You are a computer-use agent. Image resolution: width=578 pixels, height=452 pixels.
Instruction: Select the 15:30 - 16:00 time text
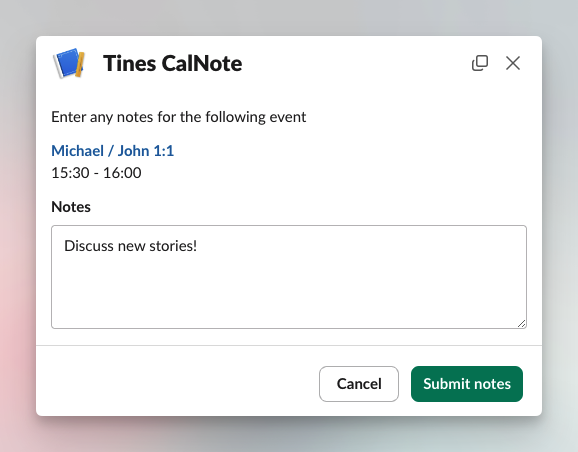click(96, 173)
